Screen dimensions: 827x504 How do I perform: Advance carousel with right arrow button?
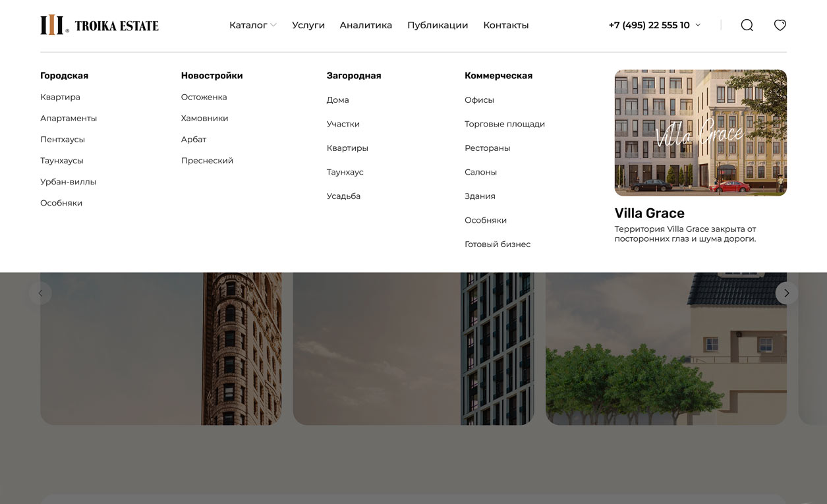tap(786, 293)
